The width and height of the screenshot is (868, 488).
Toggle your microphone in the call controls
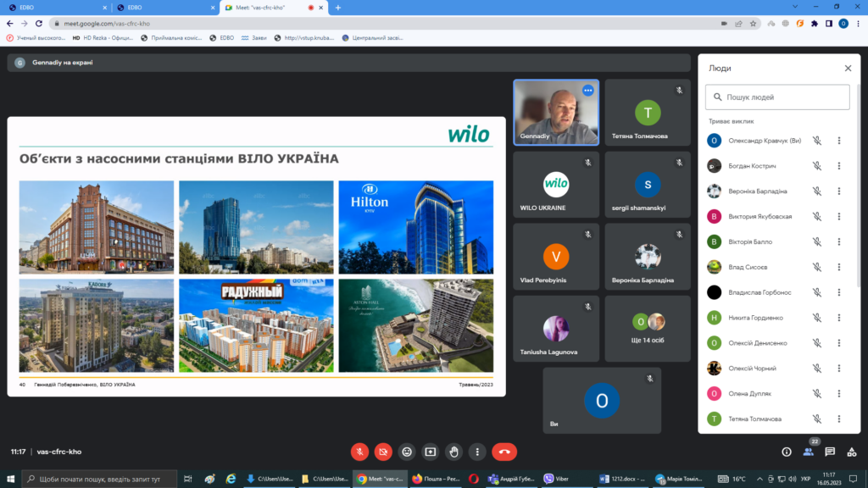pos(359,452)
